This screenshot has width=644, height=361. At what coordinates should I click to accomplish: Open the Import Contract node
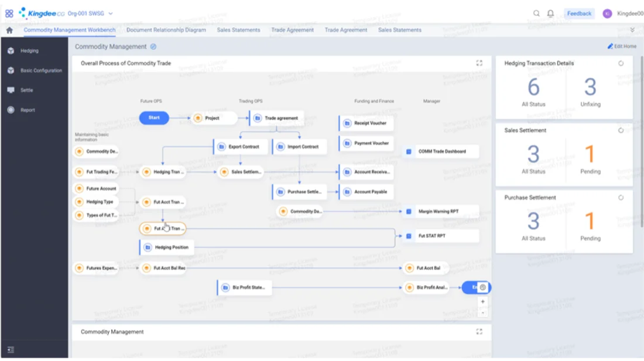[x=299, y=146]
